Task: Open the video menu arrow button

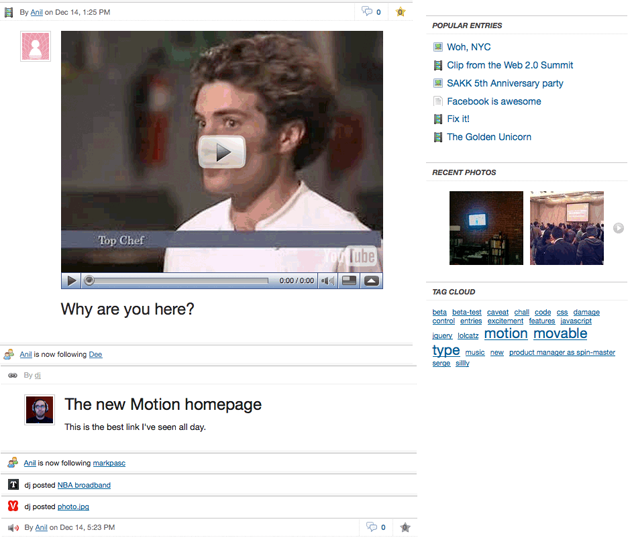Action: point(371,281)
